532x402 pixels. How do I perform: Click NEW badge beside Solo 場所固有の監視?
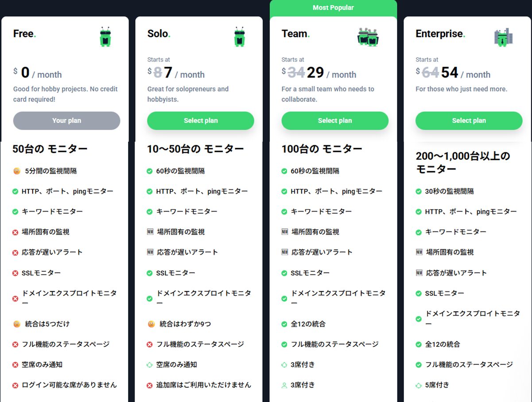[150, 232]
